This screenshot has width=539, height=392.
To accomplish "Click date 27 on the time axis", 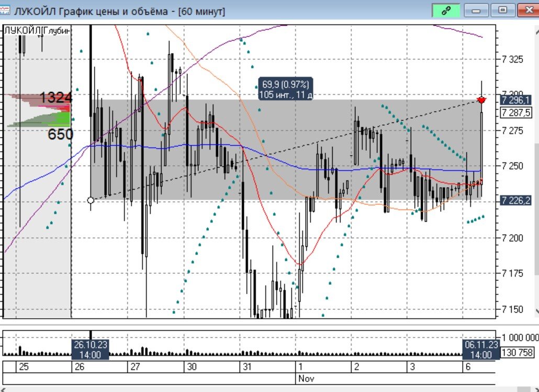I will (136, 366).
